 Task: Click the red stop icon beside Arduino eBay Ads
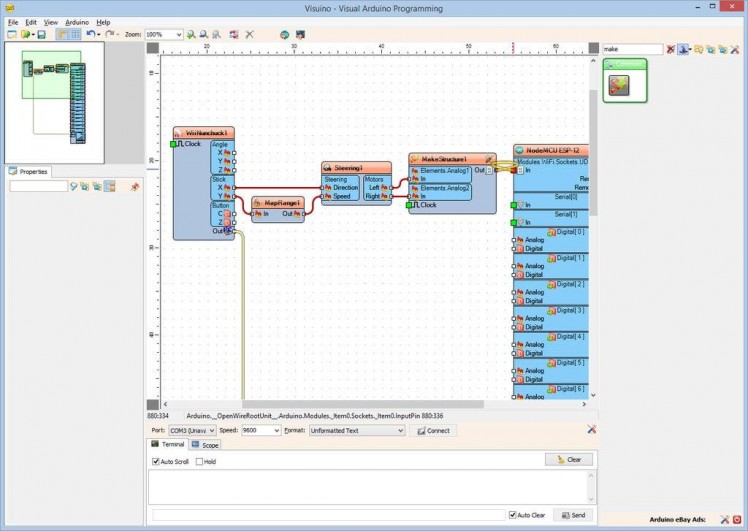(738, 520)
